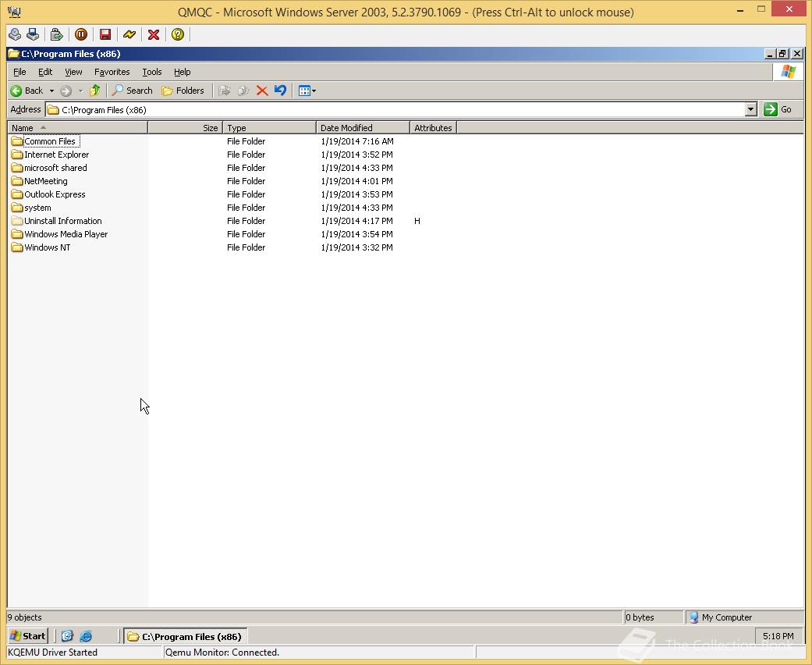Sort by the Size column header
Image resolution: width=812 pixels, height=665 pixels.
point(186,127)
